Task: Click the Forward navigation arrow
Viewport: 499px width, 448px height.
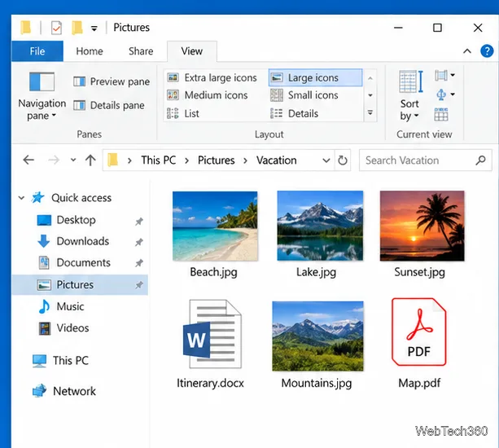Action: pyautogui.click(x=54, y=160)
